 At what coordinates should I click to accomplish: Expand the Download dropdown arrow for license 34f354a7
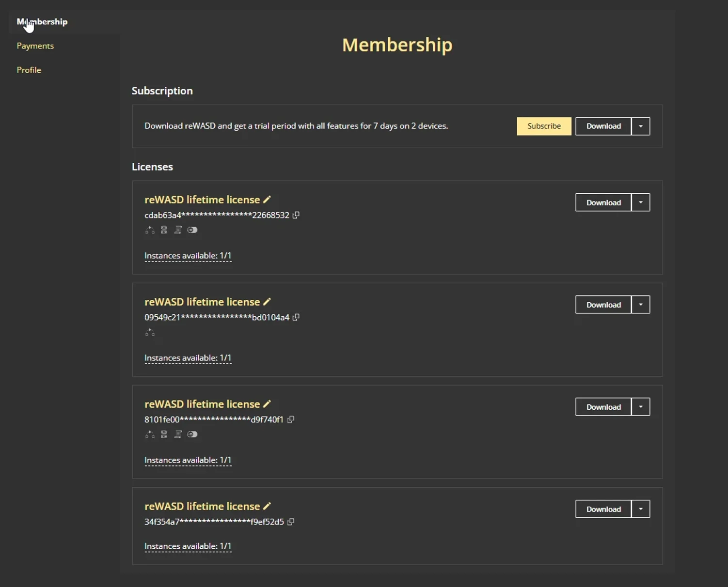click(641, 509)
